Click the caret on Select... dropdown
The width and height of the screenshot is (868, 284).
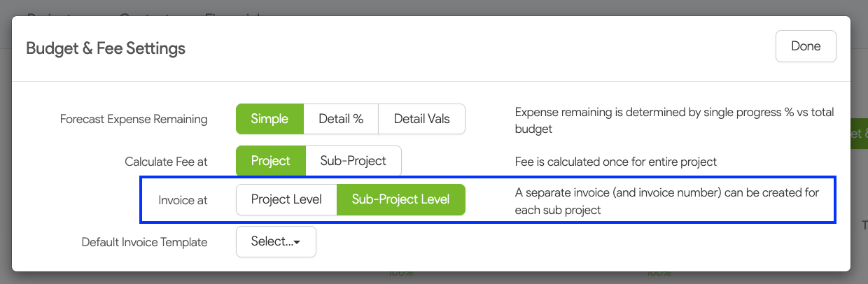click(297, 242)
